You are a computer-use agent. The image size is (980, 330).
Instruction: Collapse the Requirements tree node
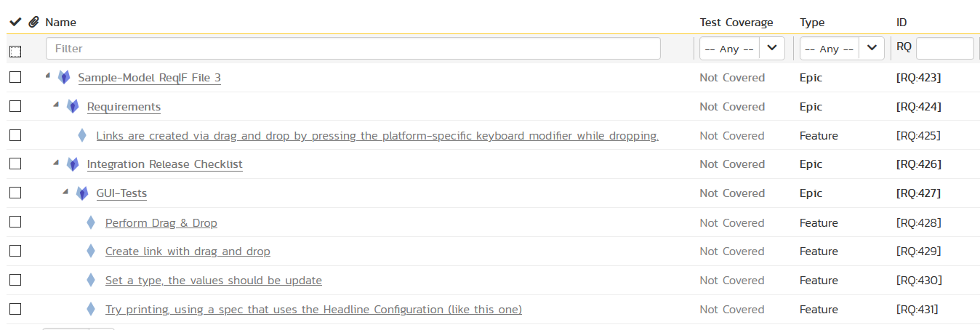tap(56, 105)
